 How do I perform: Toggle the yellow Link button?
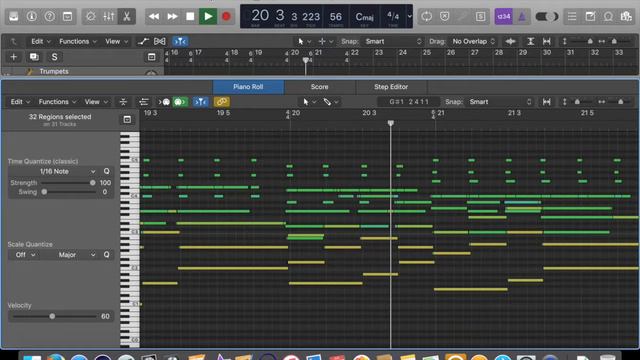[221, 102]
